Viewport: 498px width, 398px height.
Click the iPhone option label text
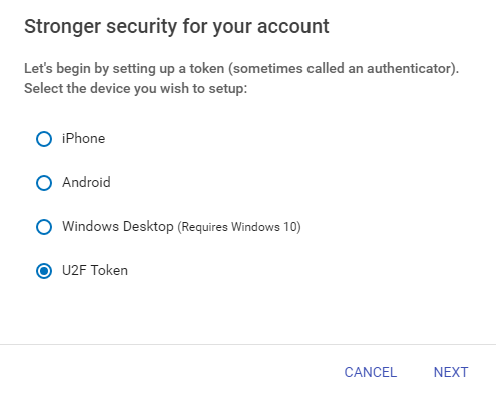click(x=83, y=138)
